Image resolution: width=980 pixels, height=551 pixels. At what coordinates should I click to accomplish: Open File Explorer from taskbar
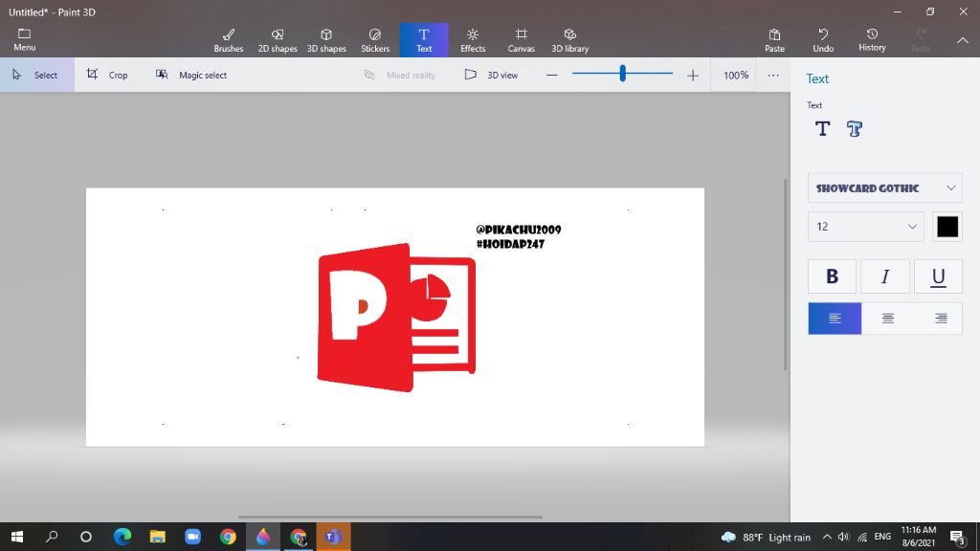(x=158, y=537)
